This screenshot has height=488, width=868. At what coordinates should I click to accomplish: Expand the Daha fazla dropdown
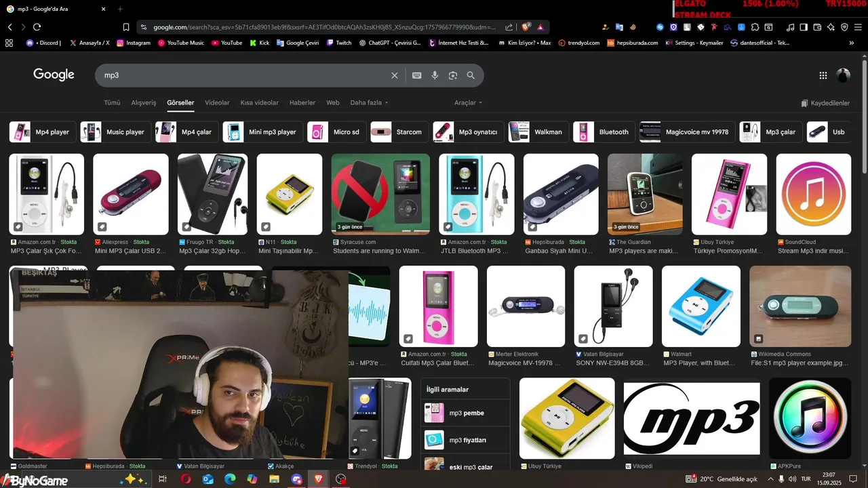click(x=369, y=103)
